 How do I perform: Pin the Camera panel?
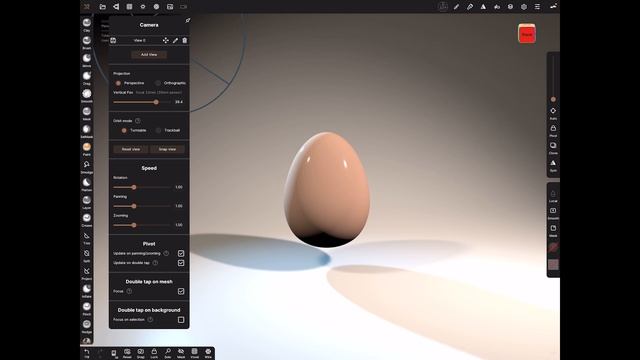pyautogui.click(x=188, y=20)
